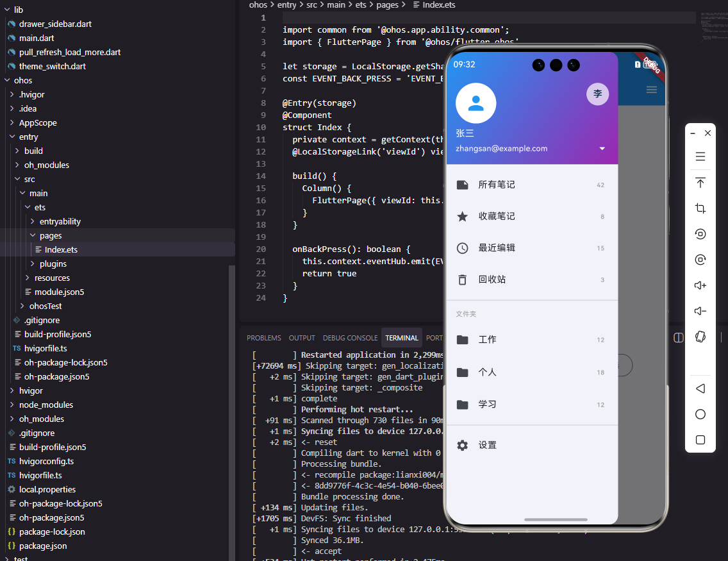The height and width of the screenshot is (561, 728).
Task: Click the explorer vertical scrollbar
Action: [x=232, y=412]
